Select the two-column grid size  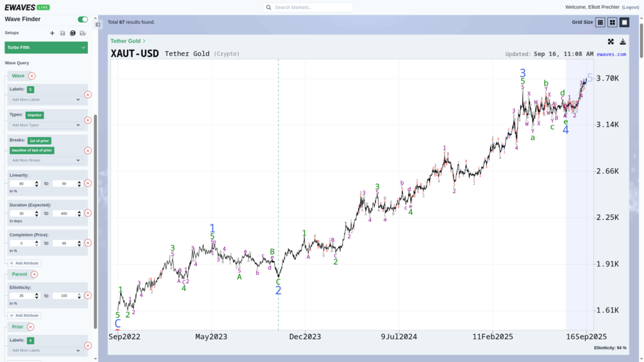click(x=613, y=23)
